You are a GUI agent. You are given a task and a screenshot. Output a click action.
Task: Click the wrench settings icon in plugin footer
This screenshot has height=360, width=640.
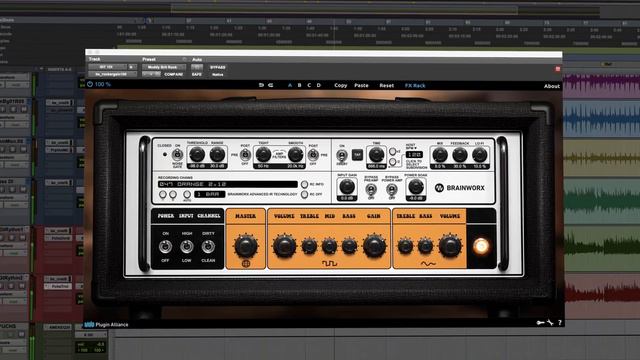pyautogui.click(x=550, y=323)
